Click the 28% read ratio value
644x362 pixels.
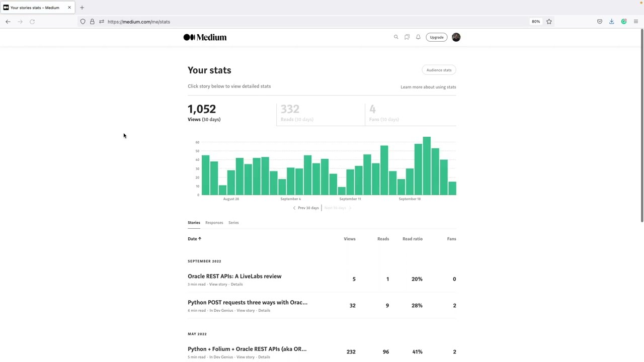coord(417,306)
